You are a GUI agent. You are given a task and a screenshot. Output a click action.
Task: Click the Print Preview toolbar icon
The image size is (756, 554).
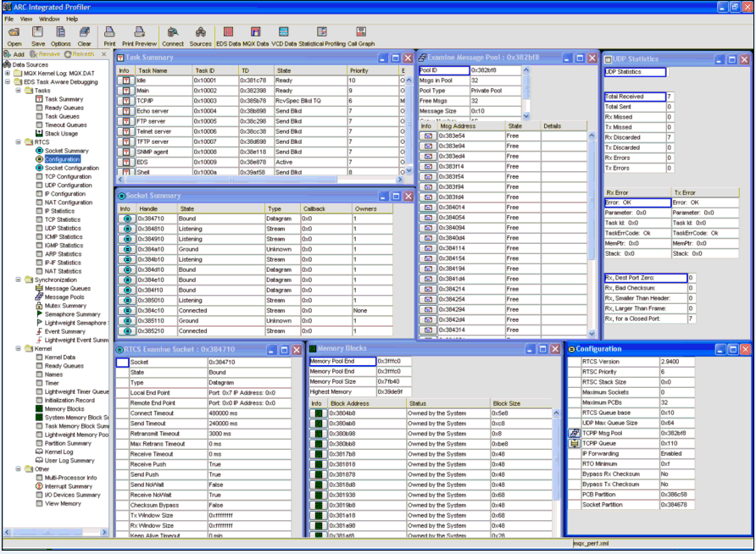click(x=139, y=35)
